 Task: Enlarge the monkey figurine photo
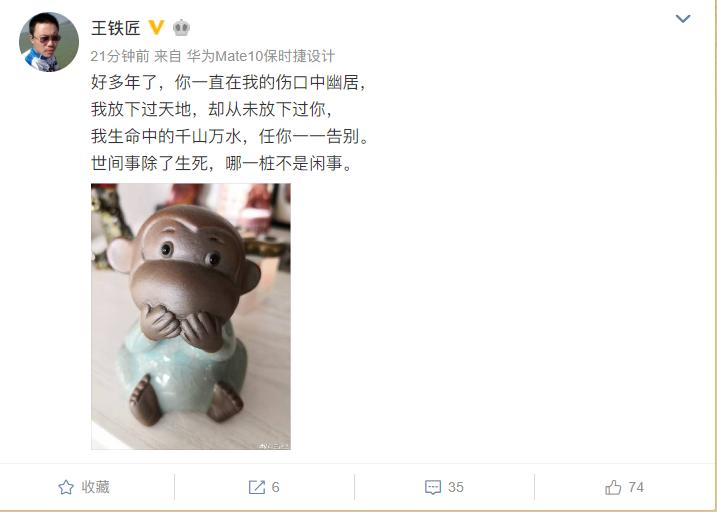coord(191,316)
